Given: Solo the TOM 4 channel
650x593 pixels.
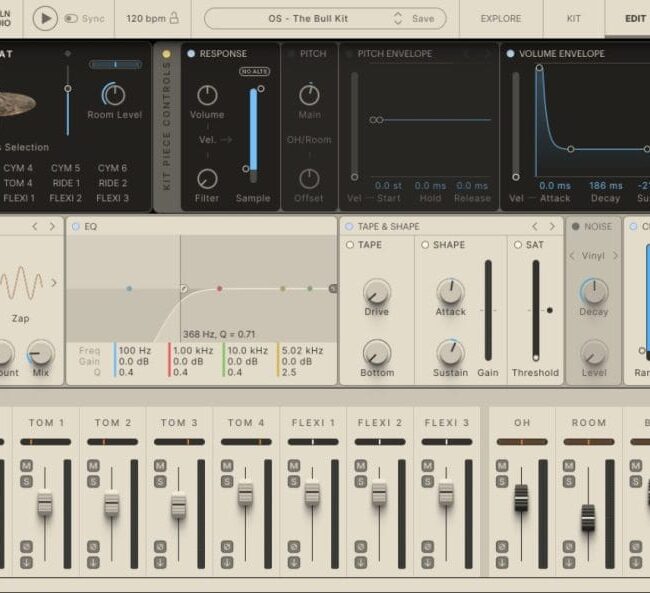Looking at the screenshot, I should click(226, 480).
